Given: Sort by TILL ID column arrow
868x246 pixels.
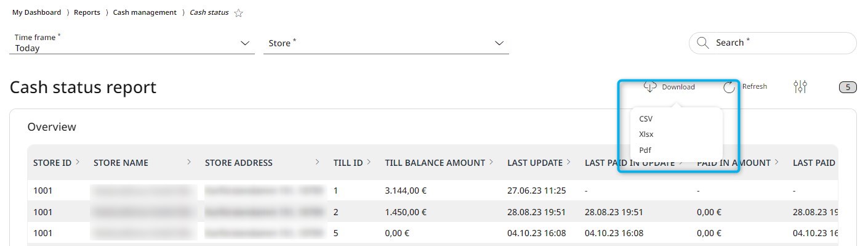Looking at the screenshot, I should pos(368,162).
